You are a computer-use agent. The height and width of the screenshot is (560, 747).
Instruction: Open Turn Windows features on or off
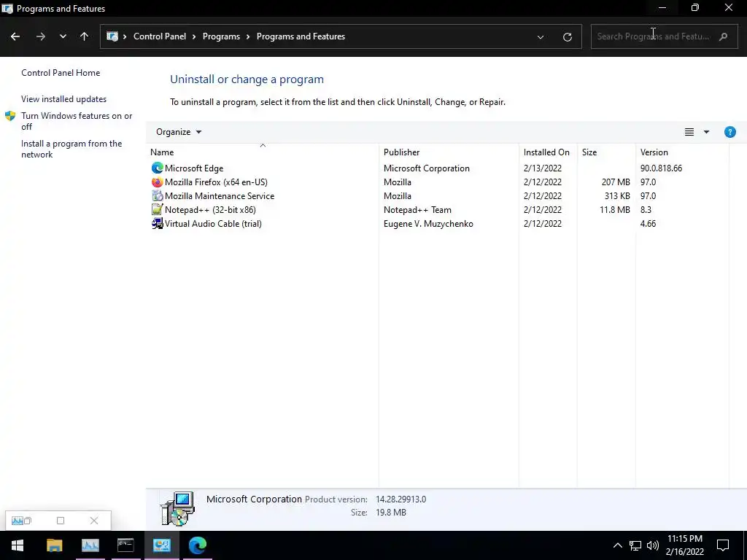(77, 121)
